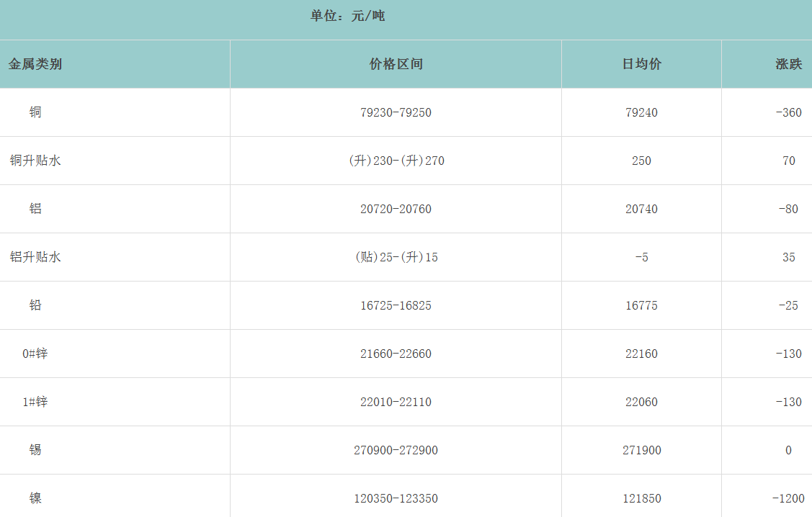Select the 铜升贴水 row label

point(35,161)
